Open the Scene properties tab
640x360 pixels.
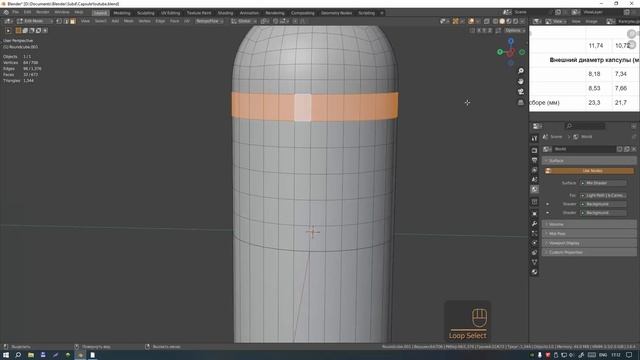[534, 180]
